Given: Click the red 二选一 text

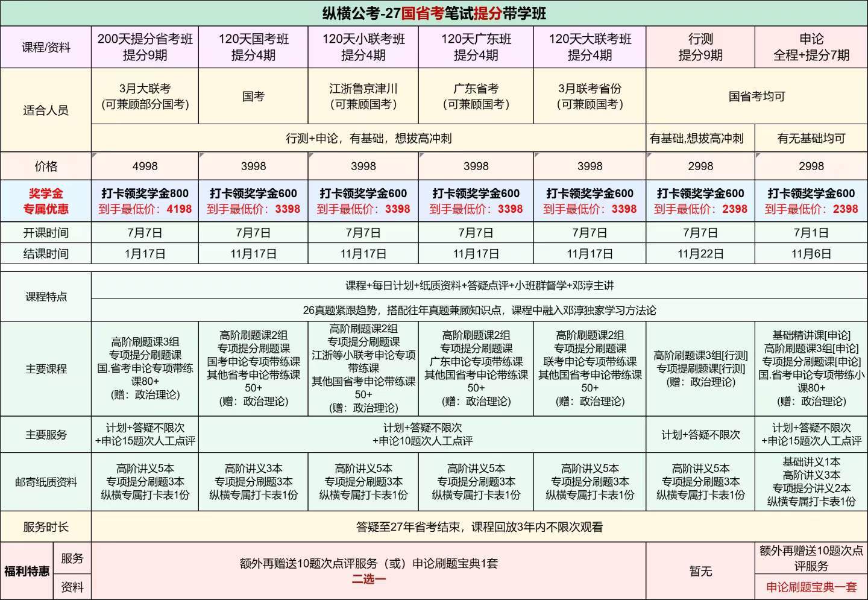Looking at the screenshot, I should pos(369,579).
